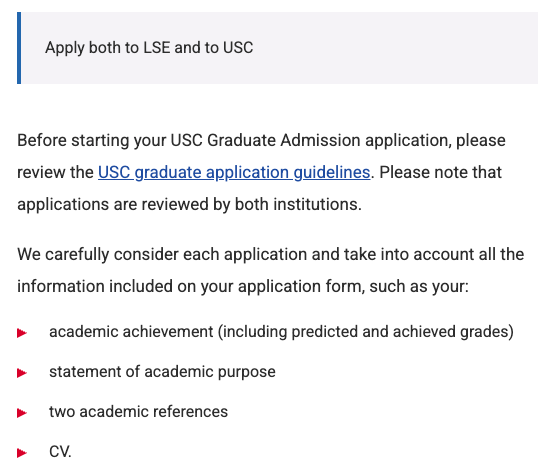The height and width of the screenshot is (470, 538).
Task: Click the 'statement of academic purpose' list item
Action: [162, 372]
